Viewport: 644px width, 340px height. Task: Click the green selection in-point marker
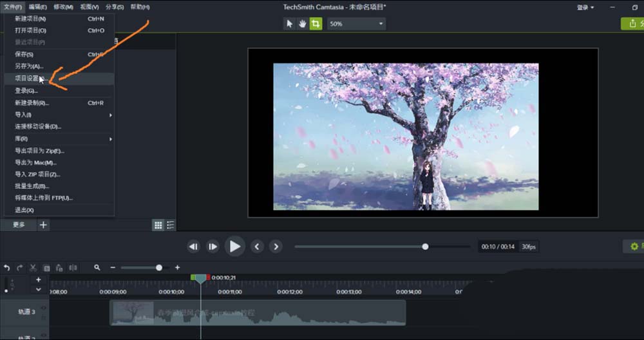pyautogui.click(x=193, y=278)
